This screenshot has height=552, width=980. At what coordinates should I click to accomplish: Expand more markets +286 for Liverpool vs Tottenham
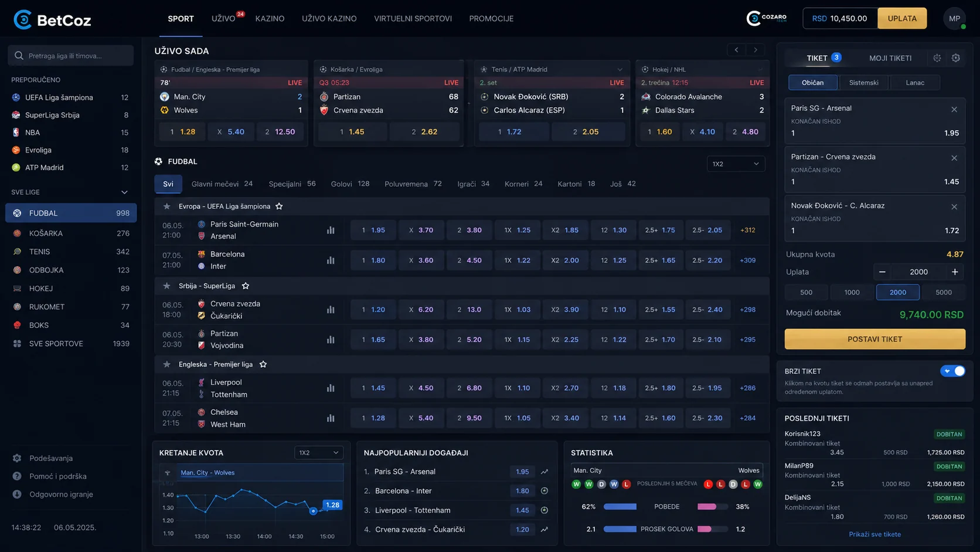(x=748, y=388)
